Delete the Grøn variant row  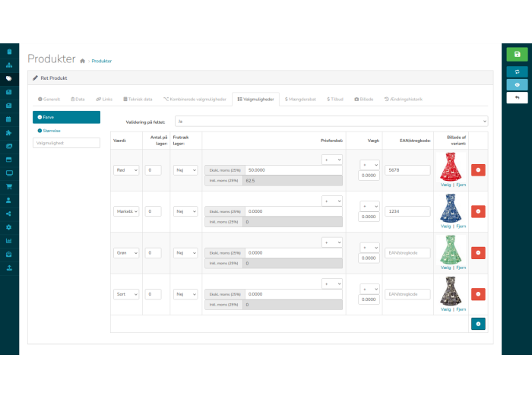pyautogui.click(x=478, y=253)
